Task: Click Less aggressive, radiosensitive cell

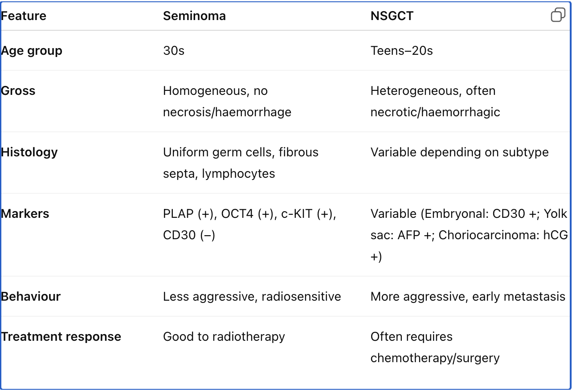Action: 252,296
